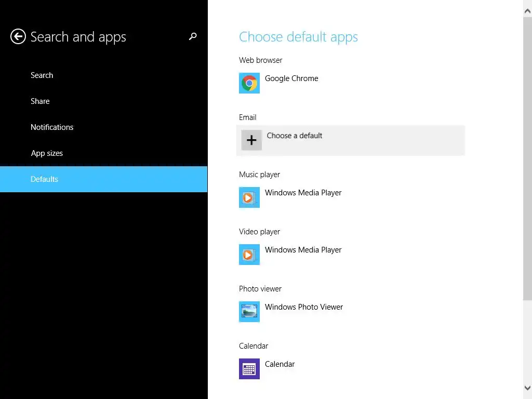The image size is (532, 399).
Task: Go back using the circled arrow icon
Action: click(18, 36)
